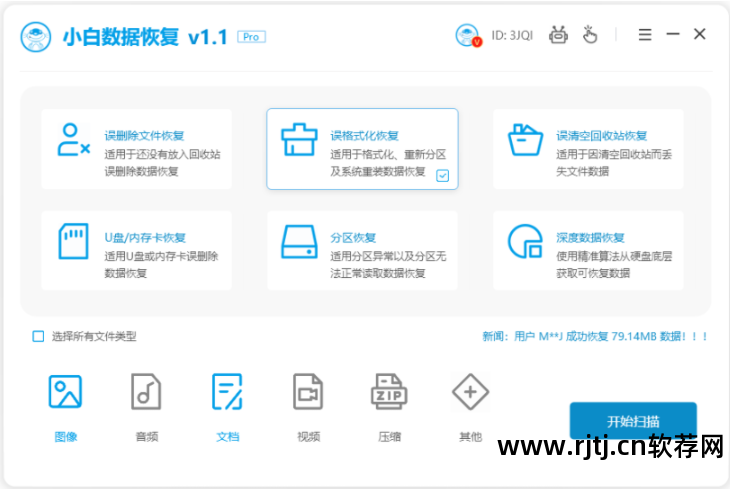Click description 适用于还没有放入回收站
Viewport: 733px width, 492px height.
[x=162, y=154]
